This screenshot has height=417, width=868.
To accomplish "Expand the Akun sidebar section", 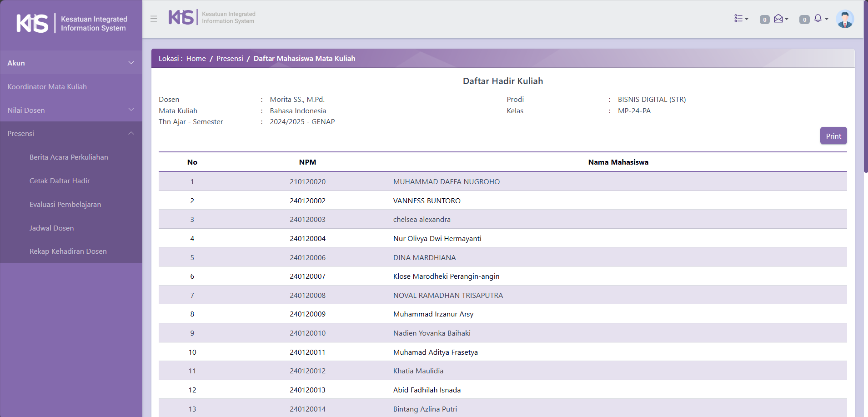I will point(71,63).
